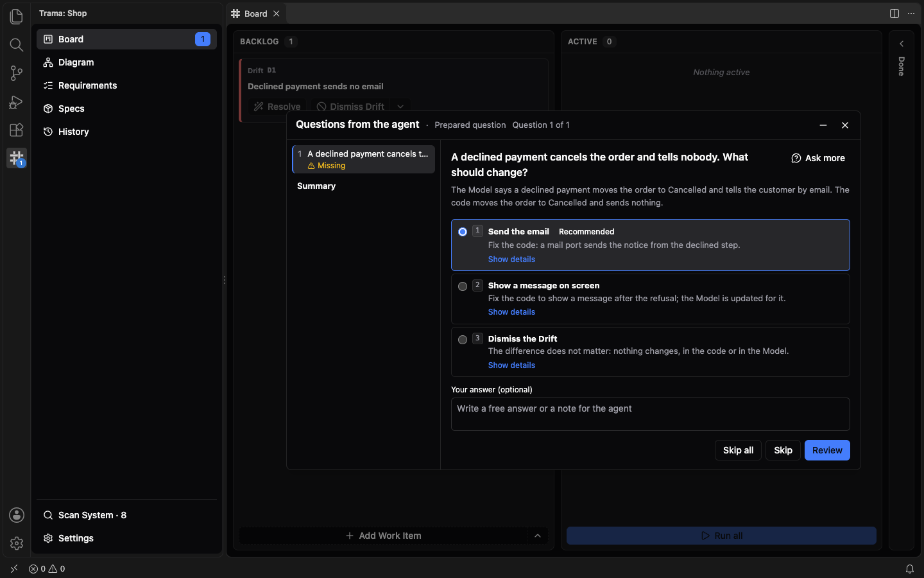Open the Extensions icon
The width and height of the screenshot is (924, 578).
(x=17, y=130)
